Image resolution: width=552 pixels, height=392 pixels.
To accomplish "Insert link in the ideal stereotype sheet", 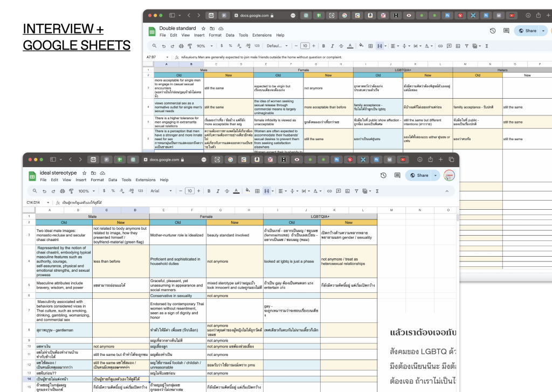I will point(329,191).
